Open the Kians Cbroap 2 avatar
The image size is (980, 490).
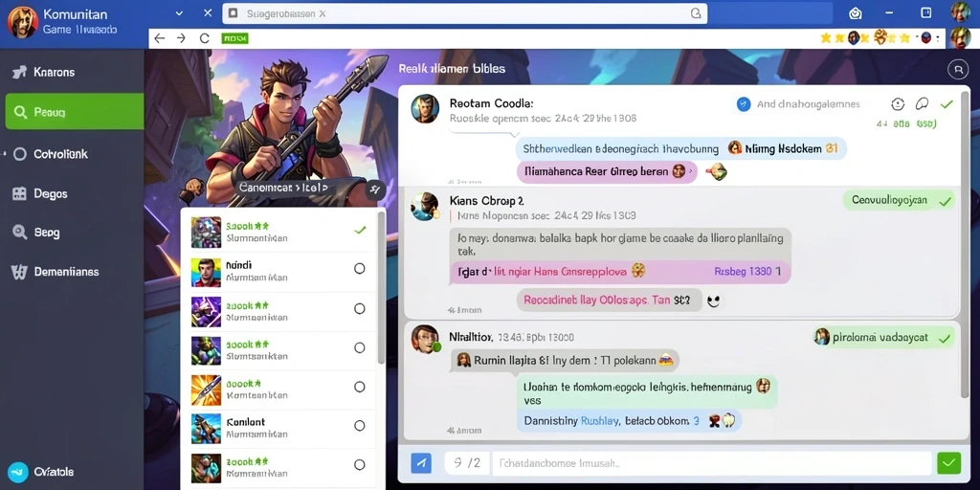pos(425,206)
